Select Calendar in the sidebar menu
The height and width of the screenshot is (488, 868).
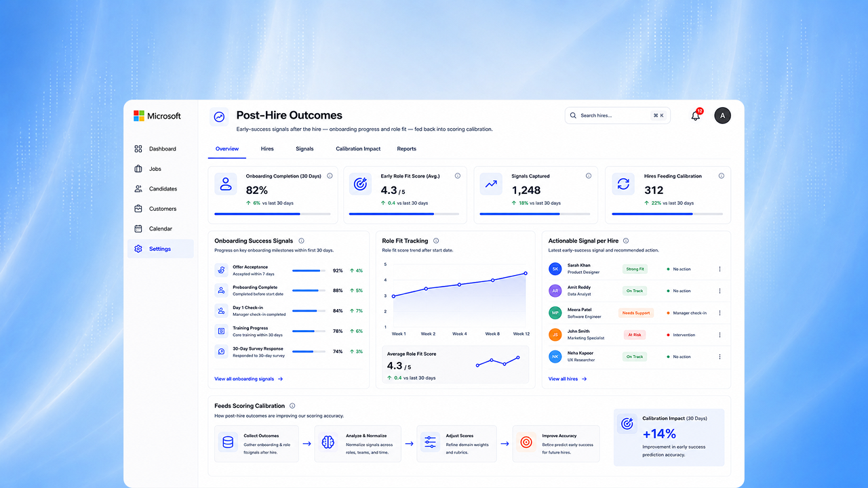point(161,228)
